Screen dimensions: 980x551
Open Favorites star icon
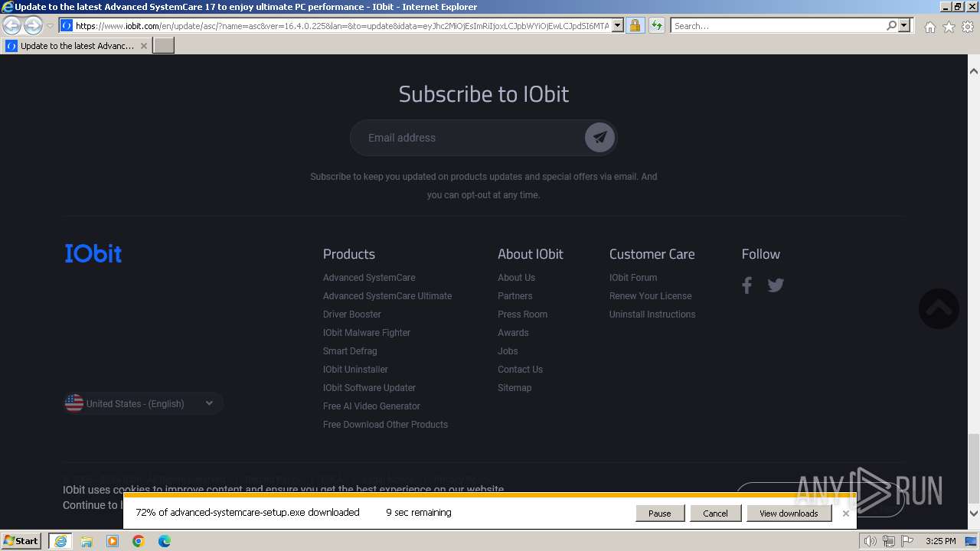click(x=949, y=27)
